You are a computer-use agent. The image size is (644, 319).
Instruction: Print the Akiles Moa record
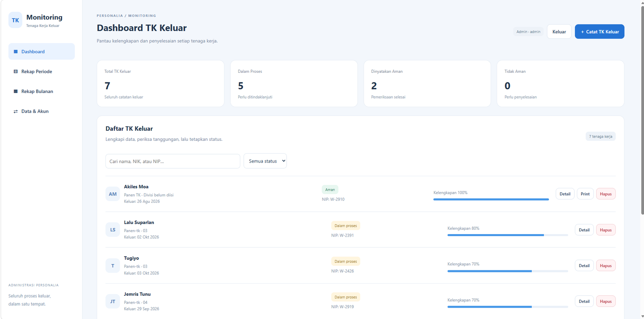click(585, 194)
